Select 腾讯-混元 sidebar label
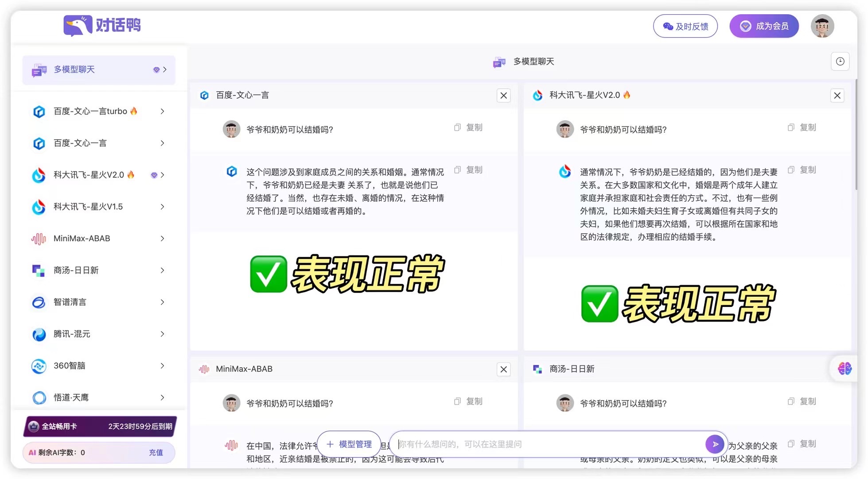 click(72, 334)
